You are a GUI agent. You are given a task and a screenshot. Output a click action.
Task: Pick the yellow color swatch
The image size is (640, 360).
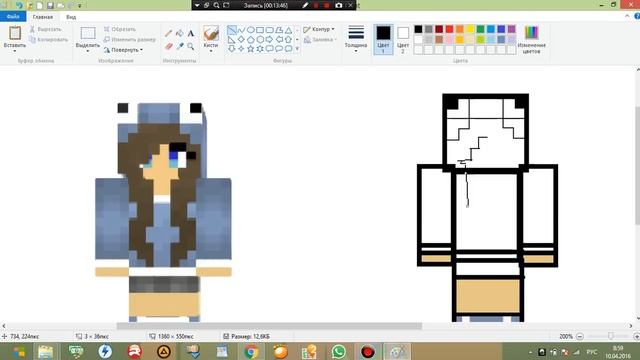[470, 29]
